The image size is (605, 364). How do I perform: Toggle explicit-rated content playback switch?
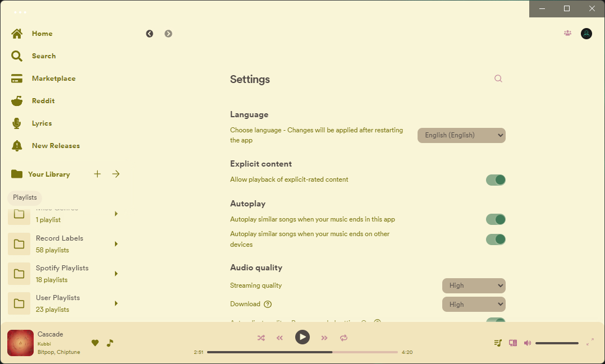(x=496, y=180)
